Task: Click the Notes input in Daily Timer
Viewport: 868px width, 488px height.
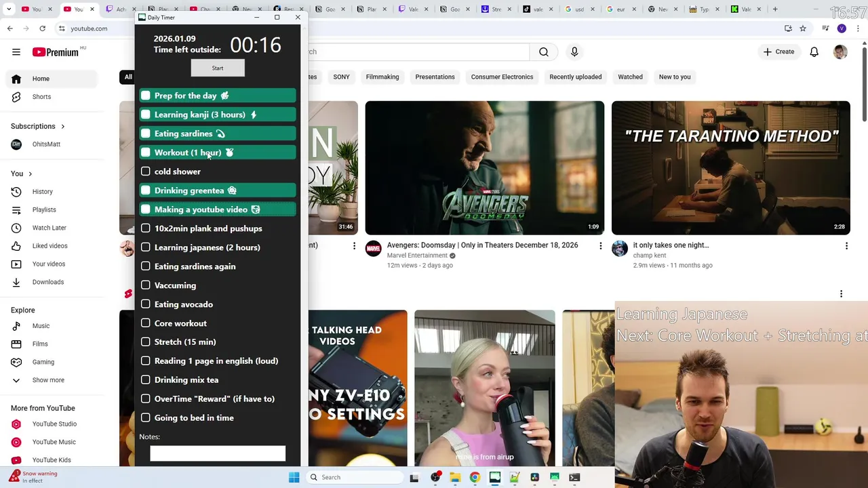Action: click(x=218, y=453)
